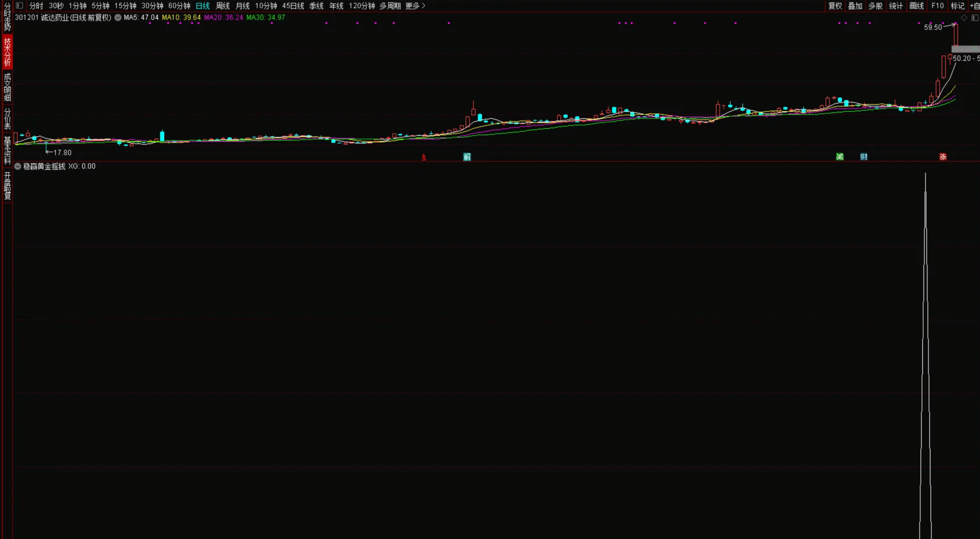Screen dimensions: 980x539
Task: Toggle the +自 add-to-watchlist button
Action: coord(975,6)
